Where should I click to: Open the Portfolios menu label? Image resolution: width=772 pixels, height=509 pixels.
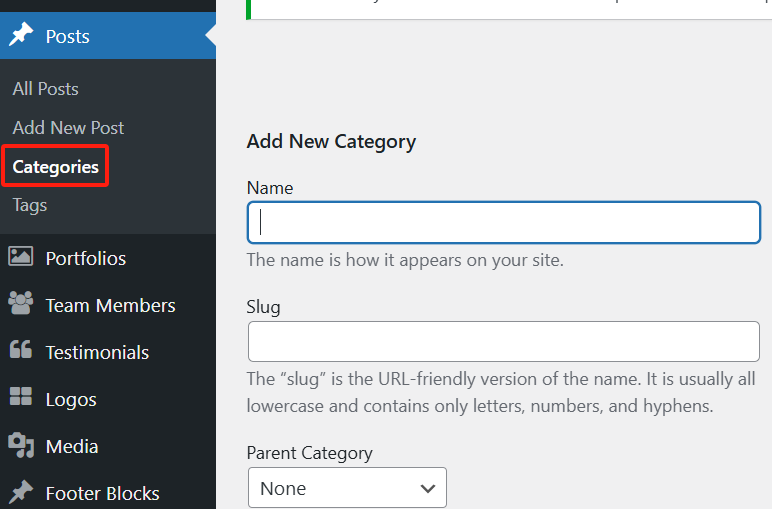85,258
